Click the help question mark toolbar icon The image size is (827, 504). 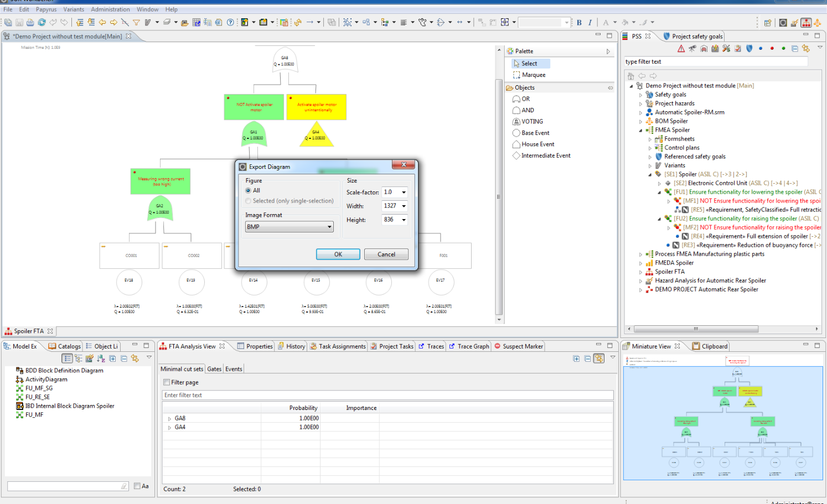230,23
